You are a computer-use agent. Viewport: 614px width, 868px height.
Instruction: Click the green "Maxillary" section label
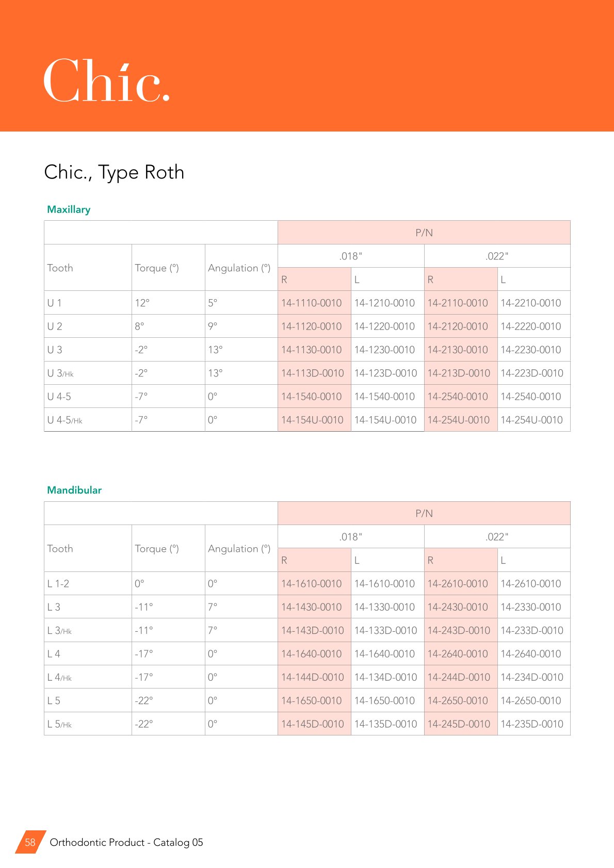69,209
